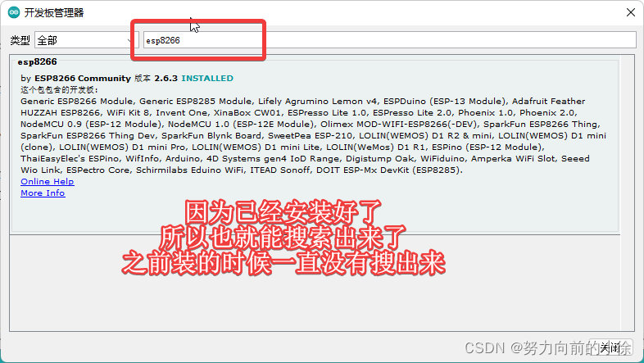Viewport: 644px width, 363px height.
Task: Click the Arduino logo in title bar
Action: 14,12
